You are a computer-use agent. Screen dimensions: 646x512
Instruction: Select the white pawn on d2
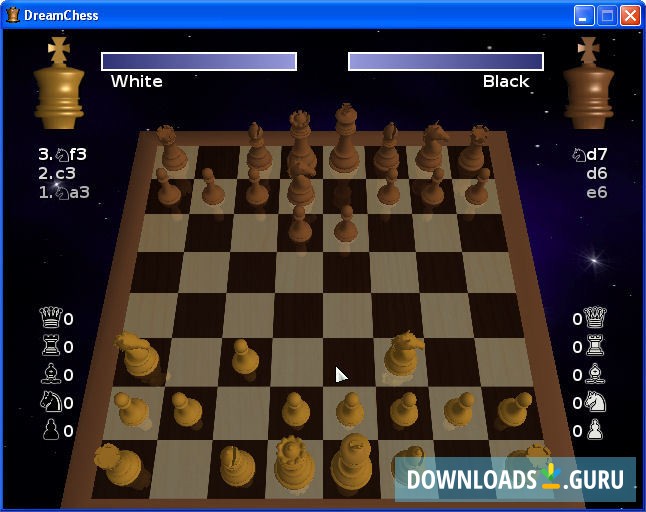point(295,409)
